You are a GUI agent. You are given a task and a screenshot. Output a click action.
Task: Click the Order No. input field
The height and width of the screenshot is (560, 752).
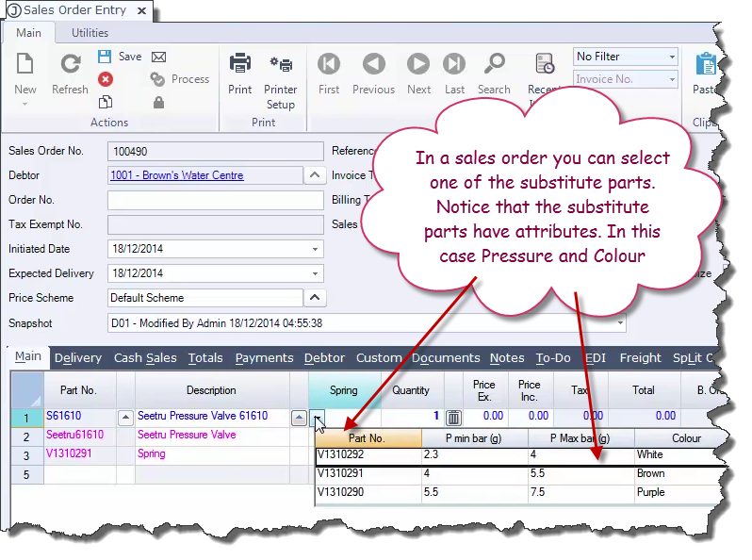pos(216,200)
